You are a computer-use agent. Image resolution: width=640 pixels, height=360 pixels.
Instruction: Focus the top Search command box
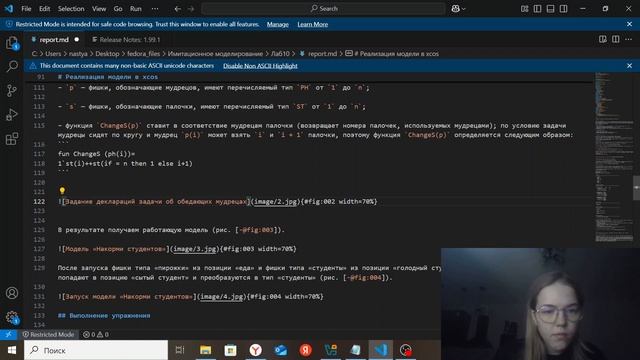(323, 9)
